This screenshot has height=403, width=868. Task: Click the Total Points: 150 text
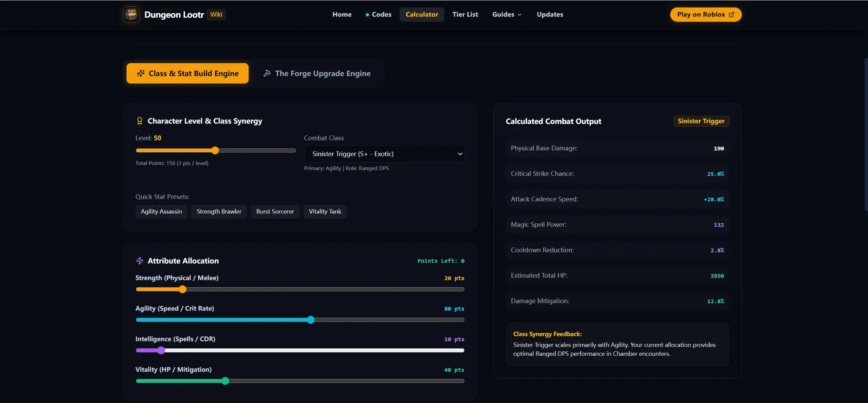(x=172, y=163)
